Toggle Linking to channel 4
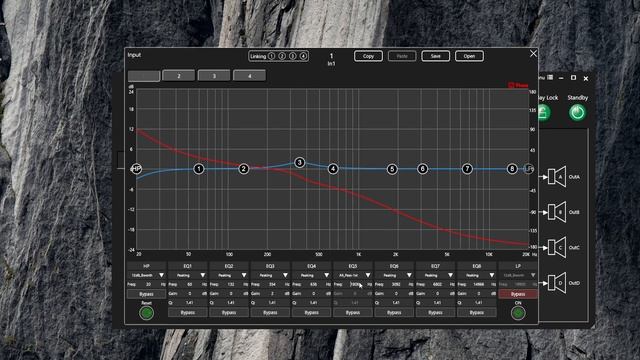The image size is (640, 360). pyautogui.click(x=303, y=56)
